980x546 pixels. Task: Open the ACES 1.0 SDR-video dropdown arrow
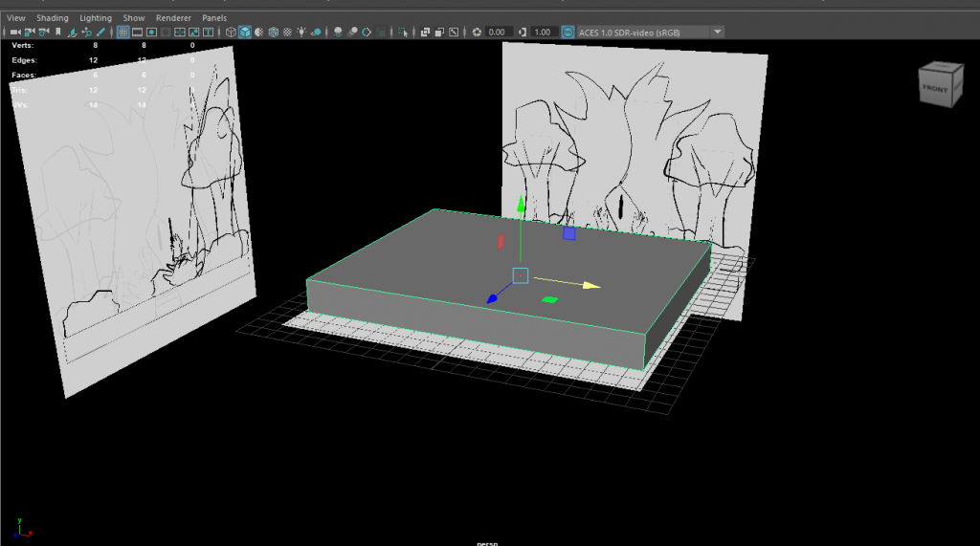[718, 32]
